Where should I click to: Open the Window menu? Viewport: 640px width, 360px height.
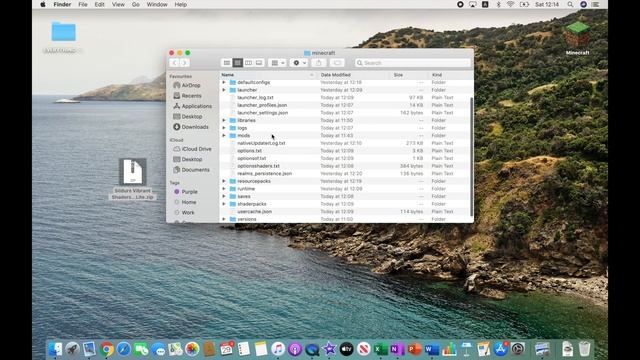coord(157,4)
